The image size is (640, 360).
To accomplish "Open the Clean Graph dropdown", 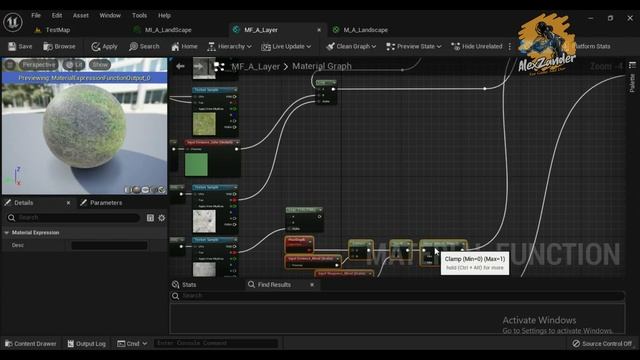I will click(351, 47).
